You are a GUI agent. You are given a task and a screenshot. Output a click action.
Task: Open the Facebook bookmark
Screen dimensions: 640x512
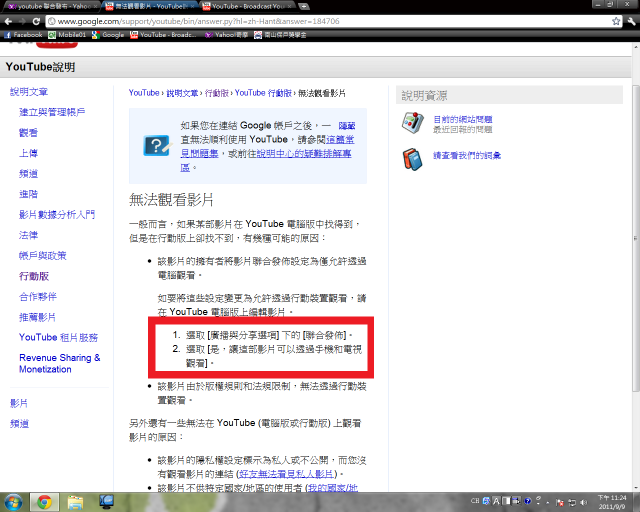click(x=23, y=35)
